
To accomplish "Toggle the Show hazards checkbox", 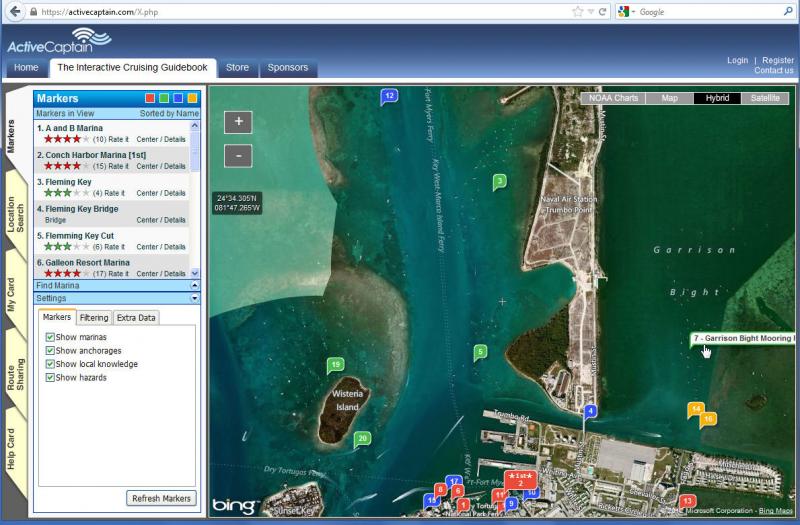I will [x=50, y=378].
